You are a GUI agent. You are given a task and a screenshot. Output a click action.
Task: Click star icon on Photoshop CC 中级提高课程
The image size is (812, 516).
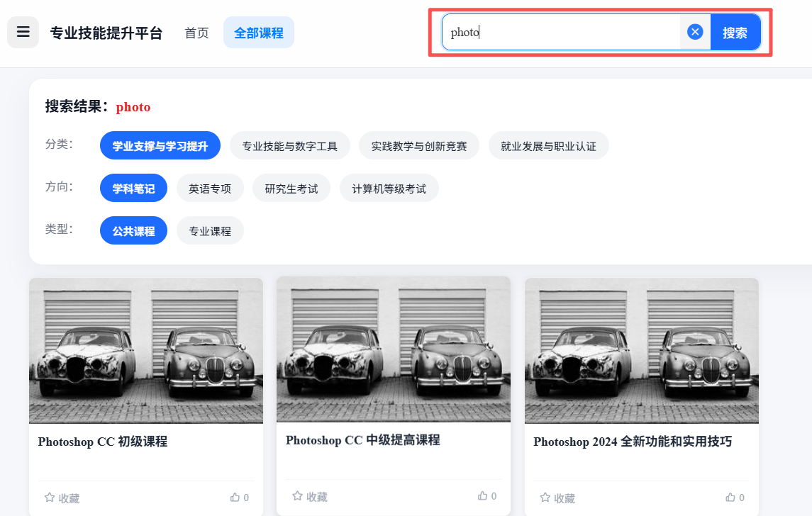click(297, 496)
